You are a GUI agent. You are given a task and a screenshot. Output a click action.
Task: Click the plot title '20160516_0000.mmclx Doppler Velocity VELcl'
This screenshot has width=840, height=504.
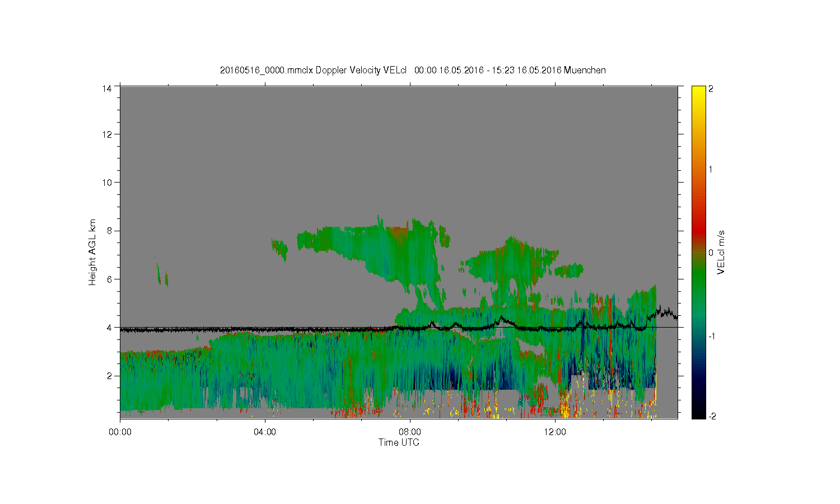click(x=313, y=70)
